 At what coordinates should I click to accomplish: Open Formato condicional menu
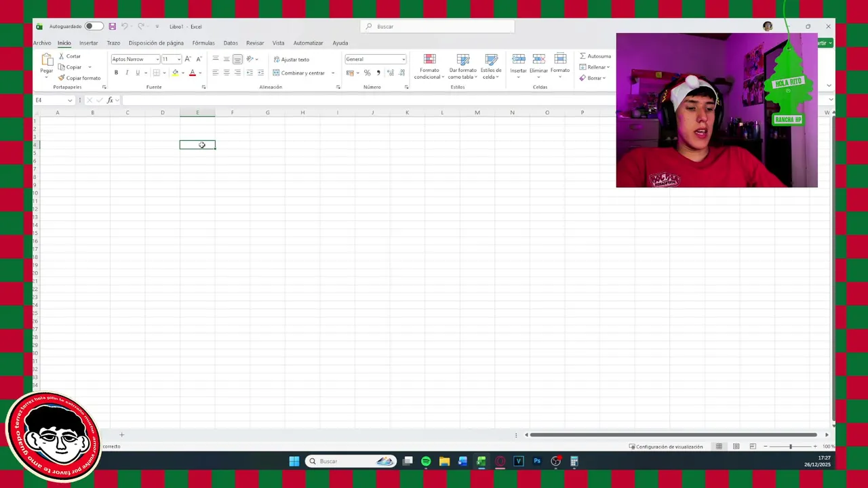pyautogui.click(x=429, y=66)
